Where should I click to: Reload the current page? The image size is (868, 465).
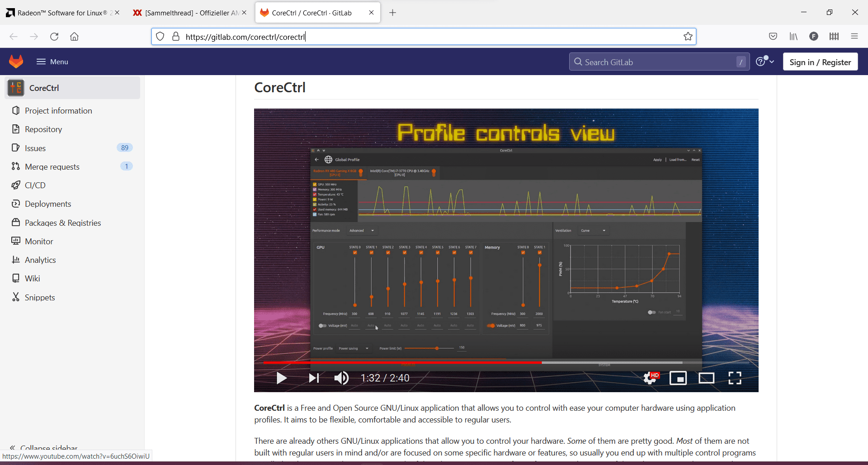(54, 37)
